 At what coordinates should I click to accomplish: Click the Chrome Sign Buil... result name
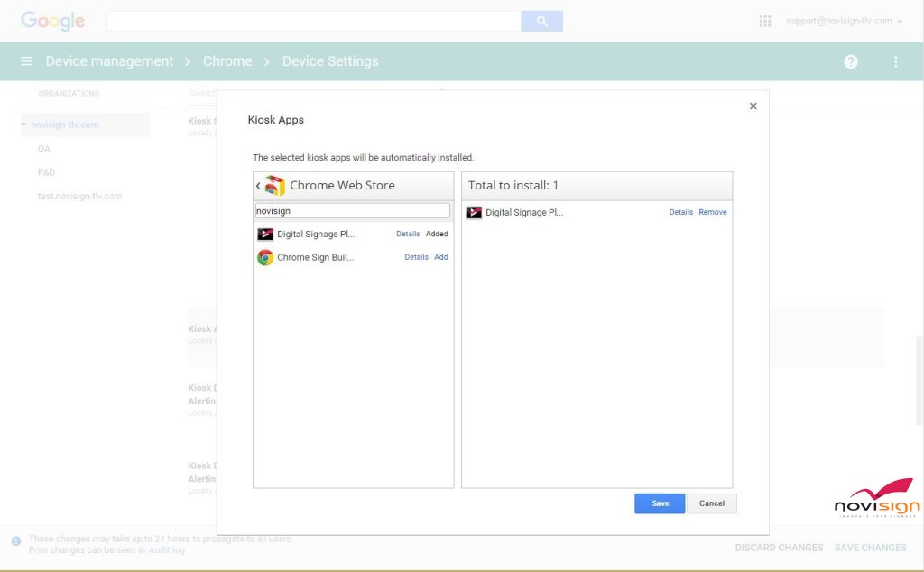click(x=316, y=257)
